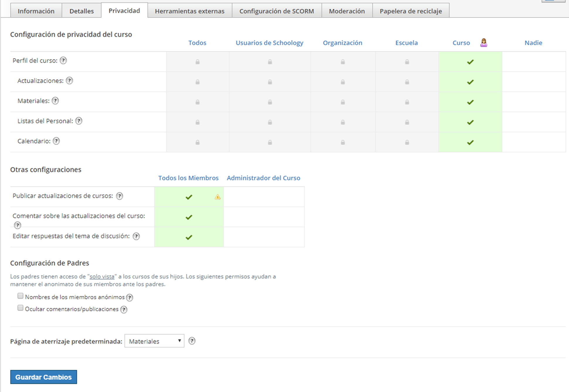Viewport: 569px width, 392px height.
Task: Click the warning triangle on Publicar actualizaciones
Action: [218, 197]
